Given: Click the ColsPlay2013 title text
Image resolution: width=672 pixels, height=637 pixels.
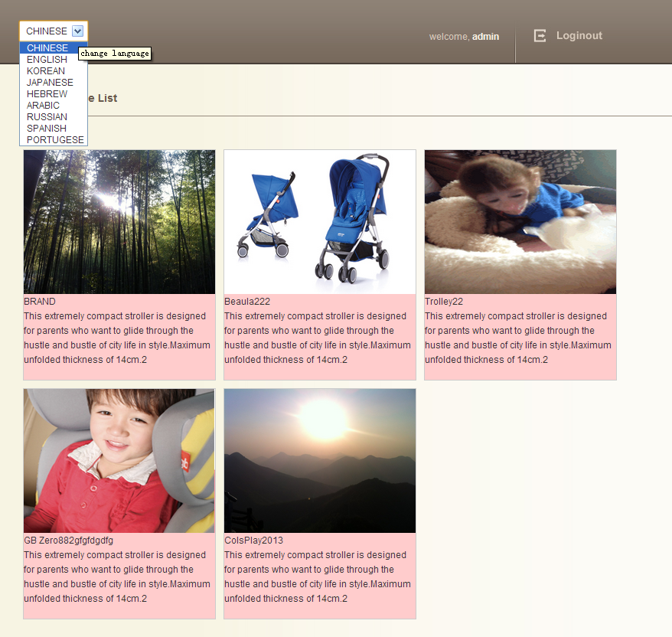Looking at the screenshot, I should coord(253,541).
